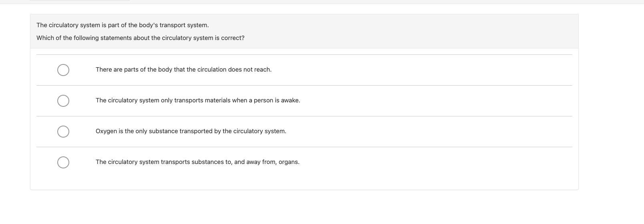
Task: Click the question 'Which of the following statements'
Action: pyautogui.click(x=140, y=38)
